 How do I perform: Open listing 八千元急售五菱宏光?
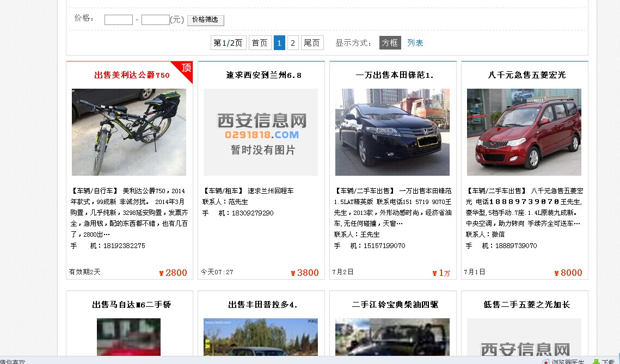click(526, 75)
